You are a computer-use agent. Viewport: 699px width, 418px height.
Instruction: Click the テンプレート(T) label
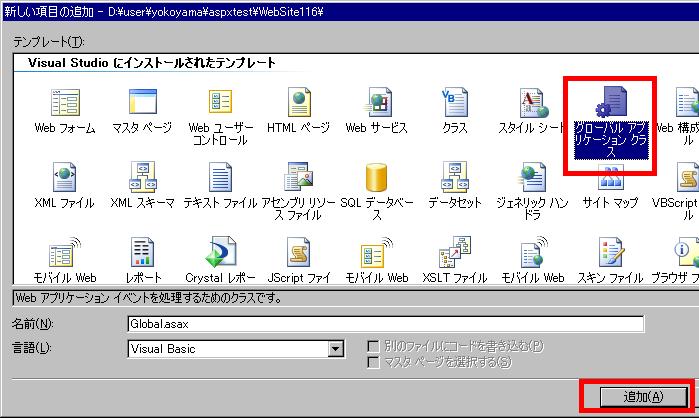49,42
